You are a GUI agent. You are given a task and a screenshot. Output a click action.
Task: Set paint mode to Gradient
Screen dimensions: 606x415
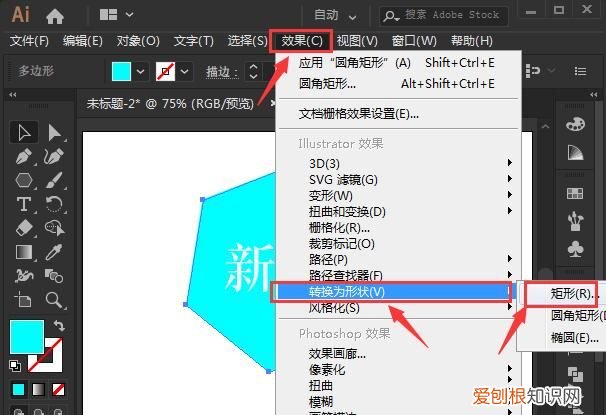click(38, 389)
